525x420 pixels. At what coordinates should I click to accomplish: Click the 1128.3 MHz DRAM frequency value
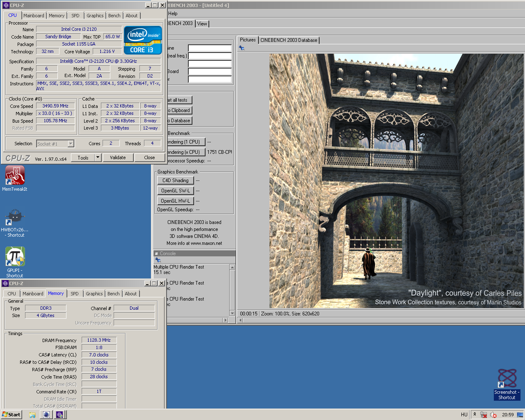click(x=99, y=340)
